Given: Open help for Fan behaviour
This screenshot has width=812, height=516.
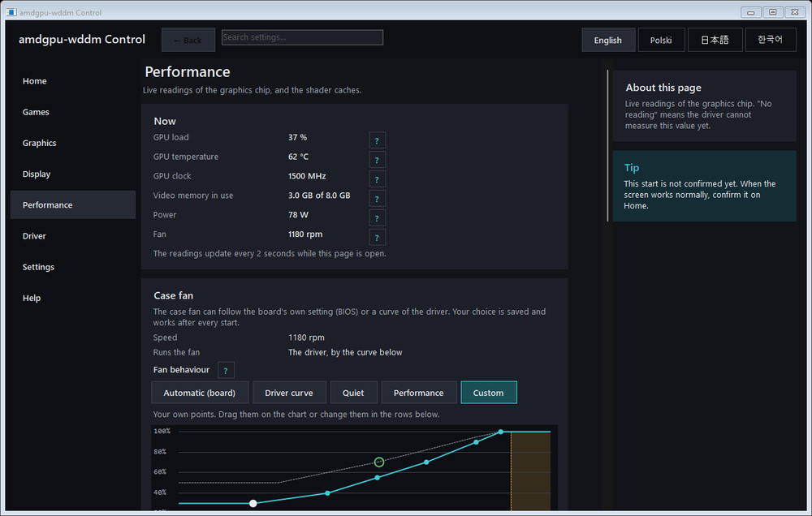Looking at the screenshot, I should 226,370.
